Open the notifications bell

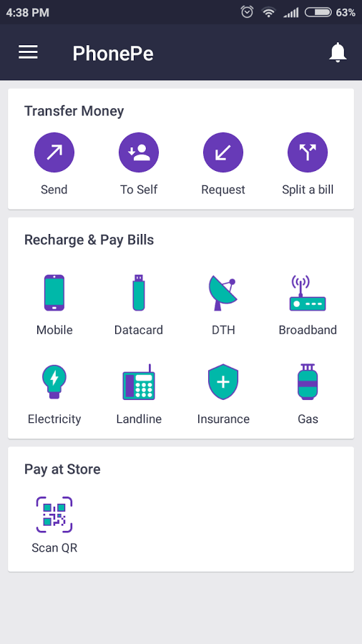(338, 52)
